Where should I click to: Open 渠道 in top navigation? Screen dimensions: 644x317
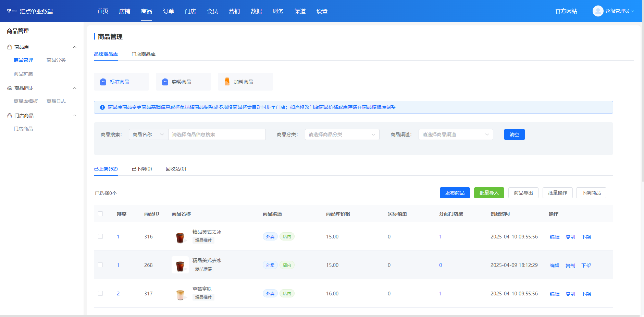tap(300, 11)
